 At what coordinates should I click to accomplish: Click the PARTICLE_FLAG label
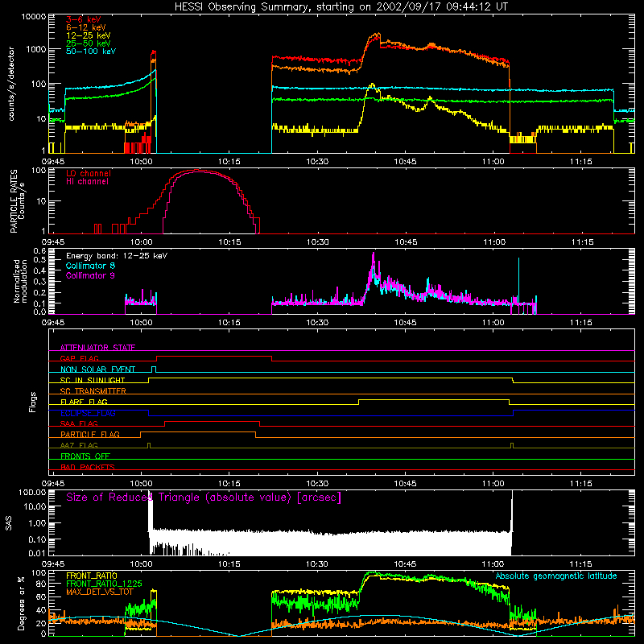pos(90,435)
